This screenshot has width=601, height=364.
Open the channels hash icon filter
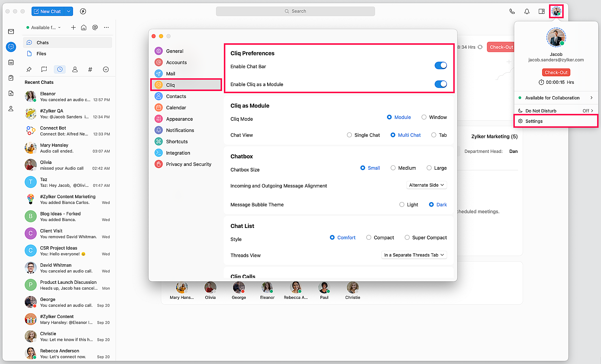coord(90,69)
